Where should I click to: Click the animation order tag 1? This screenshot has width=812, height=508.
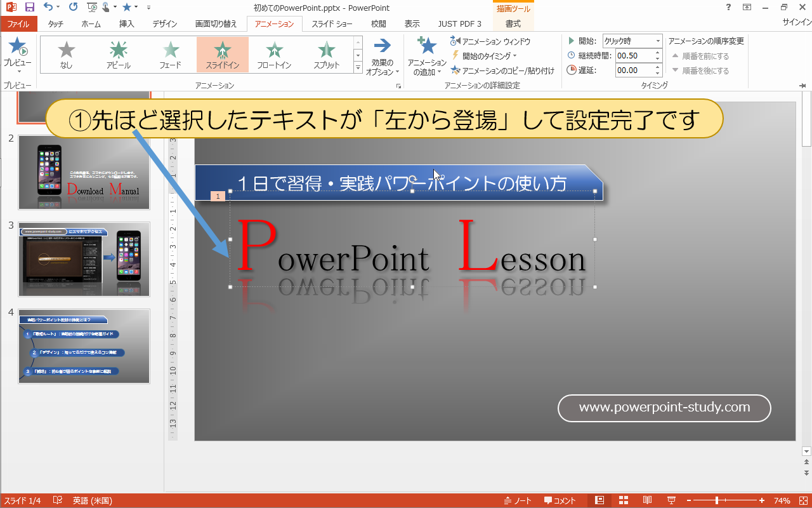218,196
